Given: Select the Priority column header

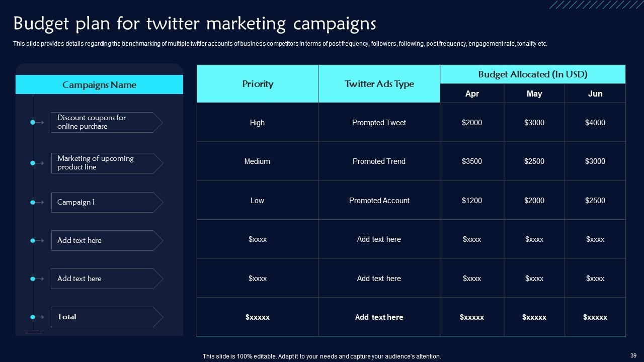Looking at the screenshot, I should (258, 84).
